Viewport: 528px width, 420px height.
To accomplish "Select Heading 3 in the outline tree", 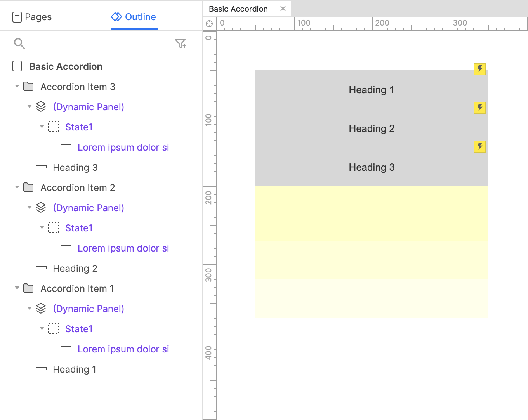I will pyautogui.click(x=75, y=167).
